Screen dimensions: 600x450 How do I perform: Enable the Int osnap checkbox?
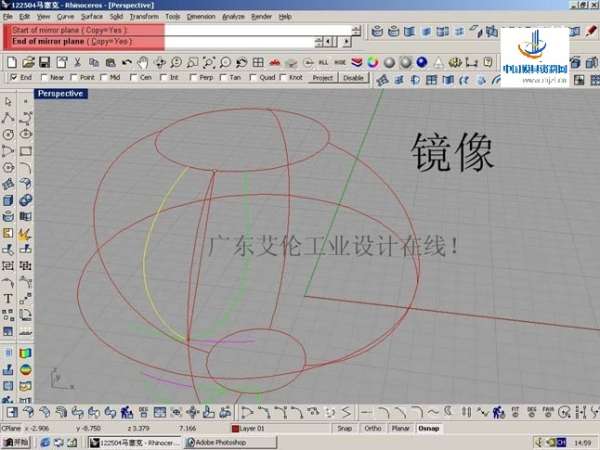point(163,77)
